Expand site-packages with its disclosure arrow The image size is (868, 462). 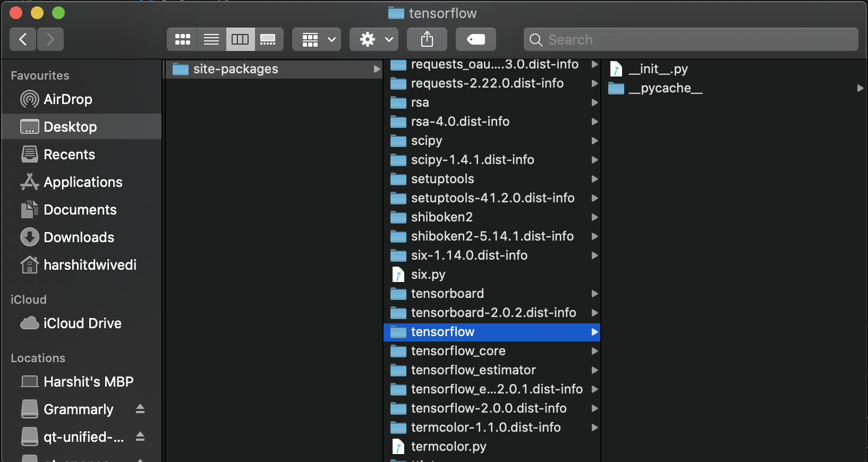pyautogui.click(x=377, y=69)
